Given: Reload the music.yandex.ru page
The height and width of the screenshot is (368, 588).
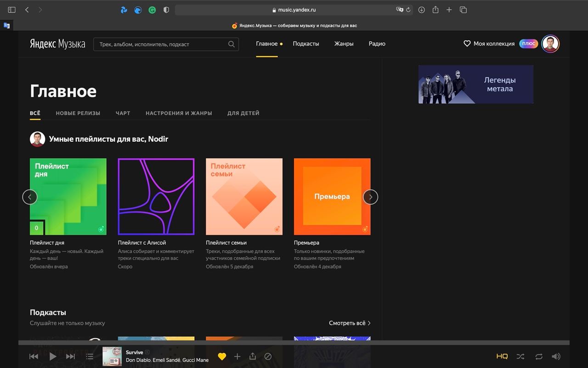Looking at the screenshot, I should [x=408, y=10].
